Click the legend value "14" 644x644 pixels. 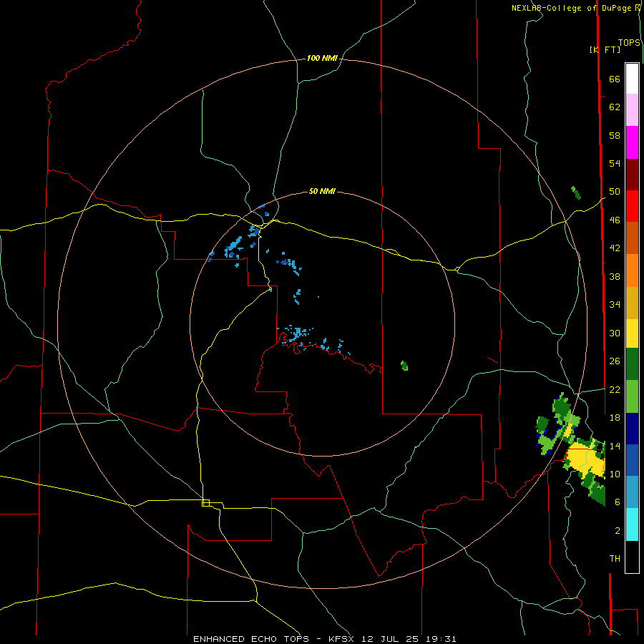click(x=615, y=446)
